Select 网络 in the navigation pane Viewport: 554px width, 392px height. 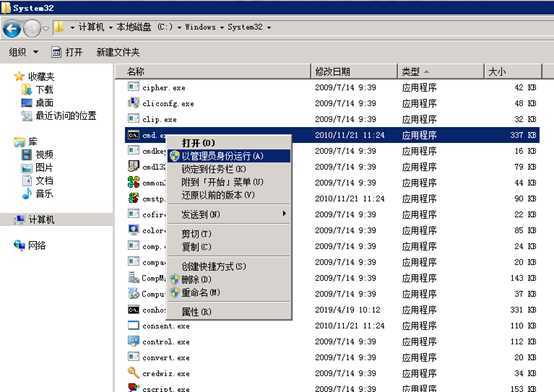(x=30, y=245)
